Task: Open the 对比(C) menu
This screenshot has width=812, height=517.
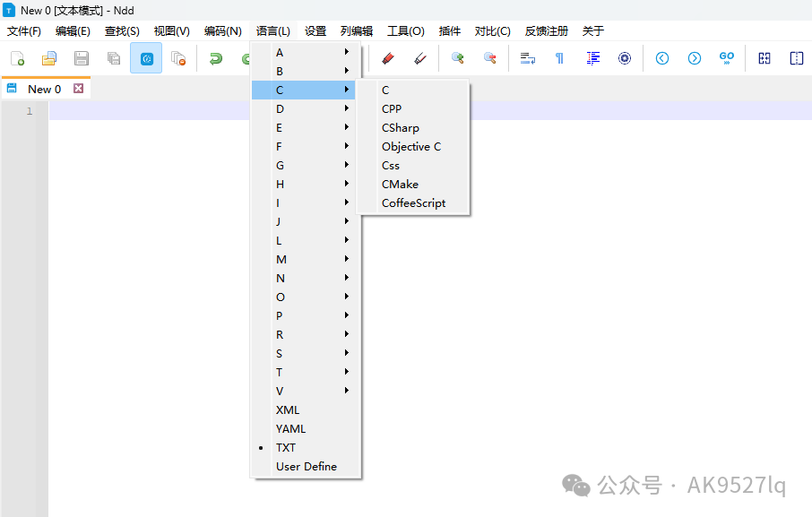Action: point(492,31)
